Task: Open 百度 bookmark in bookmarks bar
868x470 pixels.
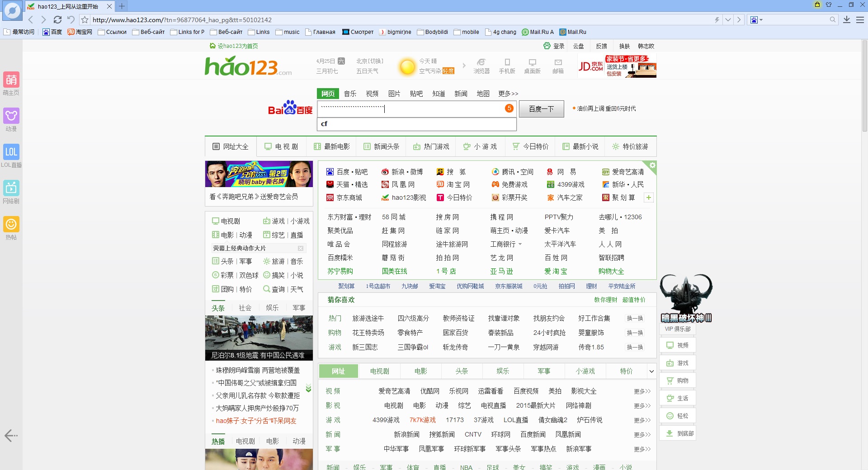Action: click(x=52, y=32)
